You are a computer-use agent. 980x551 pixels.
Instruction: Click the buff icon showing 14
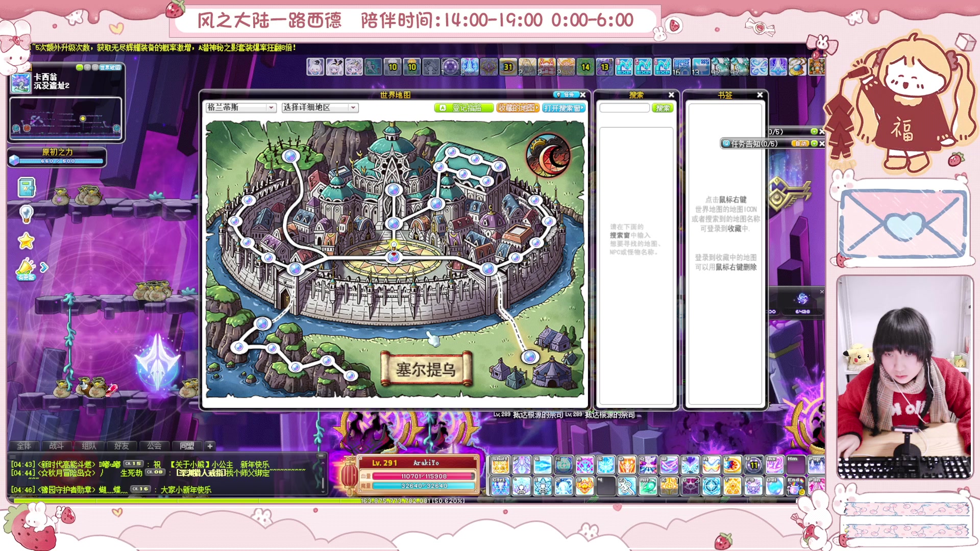tap(585, 67)
